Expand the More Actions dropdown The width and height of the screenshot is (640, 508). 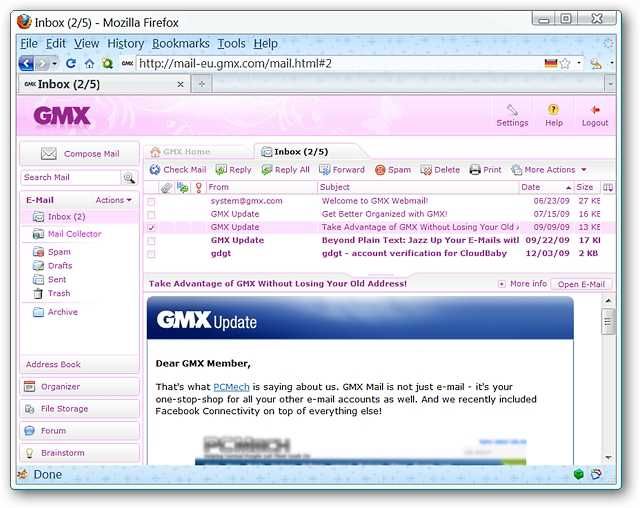click(x=549, y=170)
